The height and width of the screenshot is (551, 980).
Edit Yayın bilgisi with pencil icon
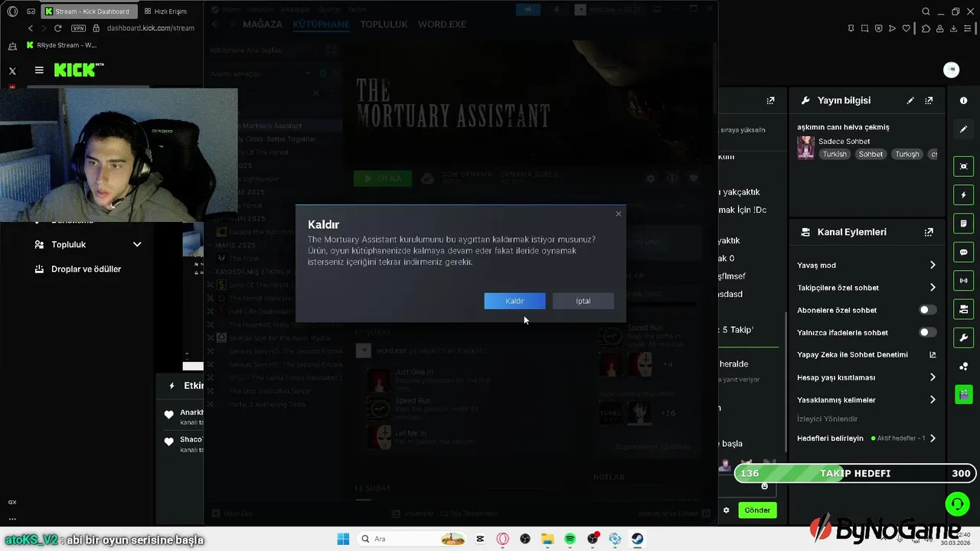click(x=910, y=100)
